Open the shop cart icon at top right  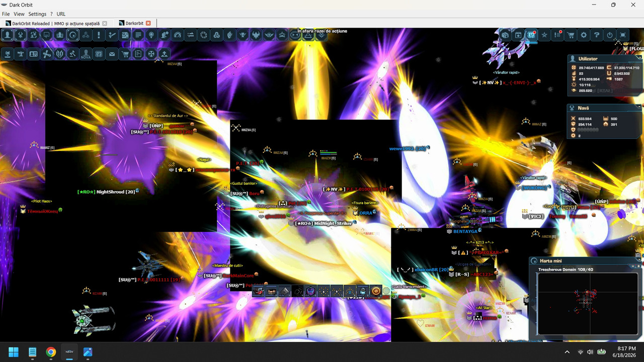coord(571,35)
